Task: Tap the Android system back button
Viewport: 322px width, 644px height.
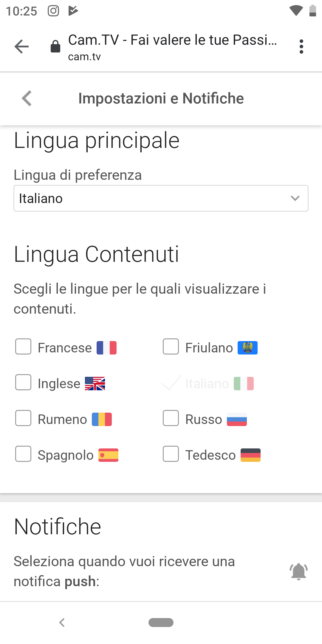Action: click(x=62, y=622)
